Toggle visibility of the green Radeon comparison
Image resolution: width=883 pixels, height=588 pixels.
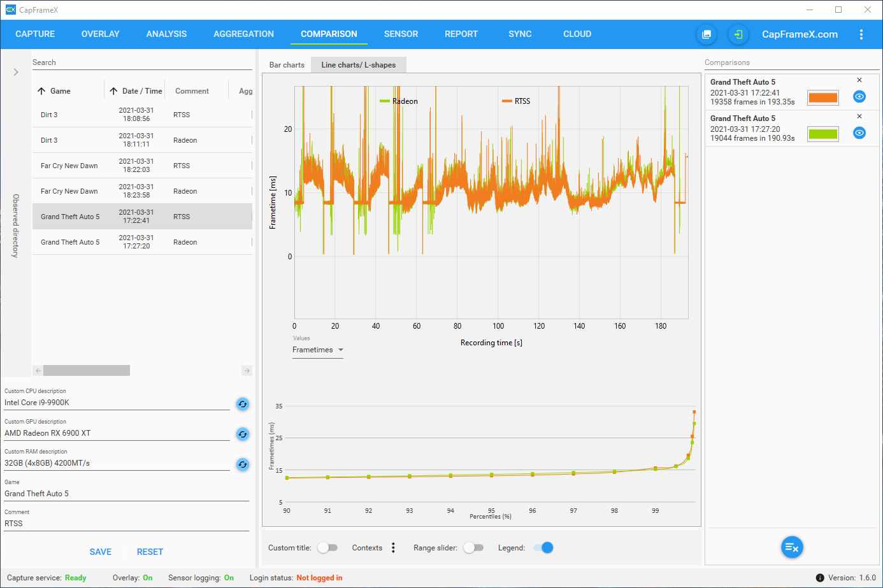click(x=859, y=133)
